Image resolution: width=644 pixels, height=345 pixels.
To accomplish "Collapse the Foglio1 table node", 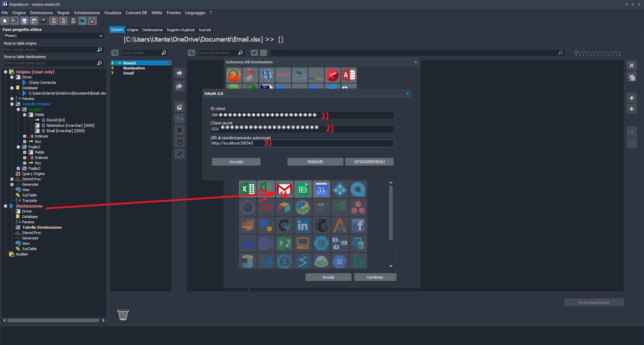I will coord(18,109).
